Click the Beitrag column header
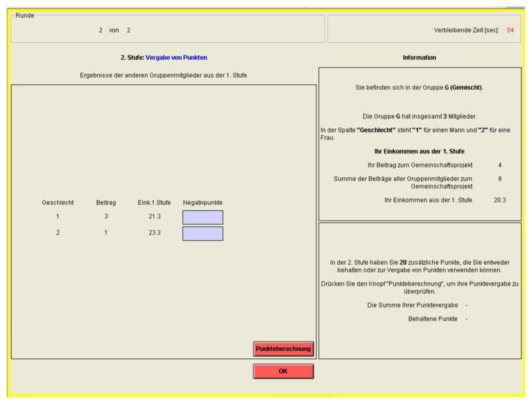532x405 pixels. point(106,203)
